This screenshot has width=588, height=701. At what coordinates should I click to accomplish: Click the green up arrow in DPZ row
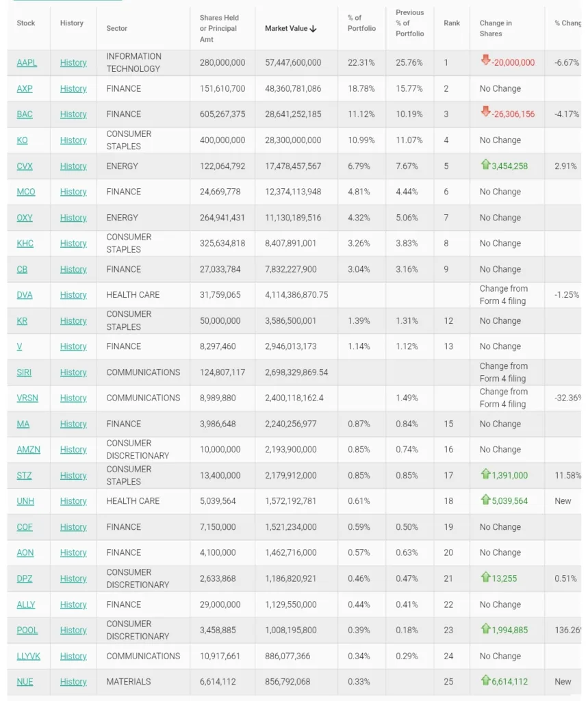485,578
